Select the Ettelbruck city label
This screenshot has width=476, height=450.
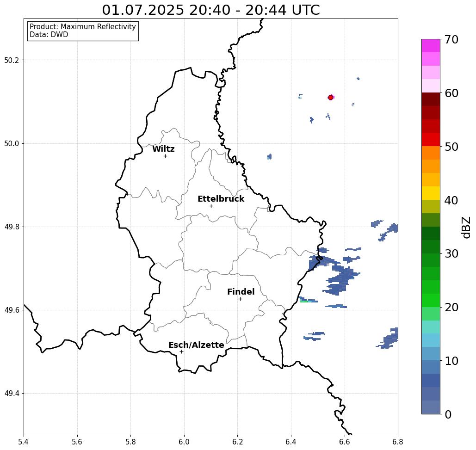point(221,199)
